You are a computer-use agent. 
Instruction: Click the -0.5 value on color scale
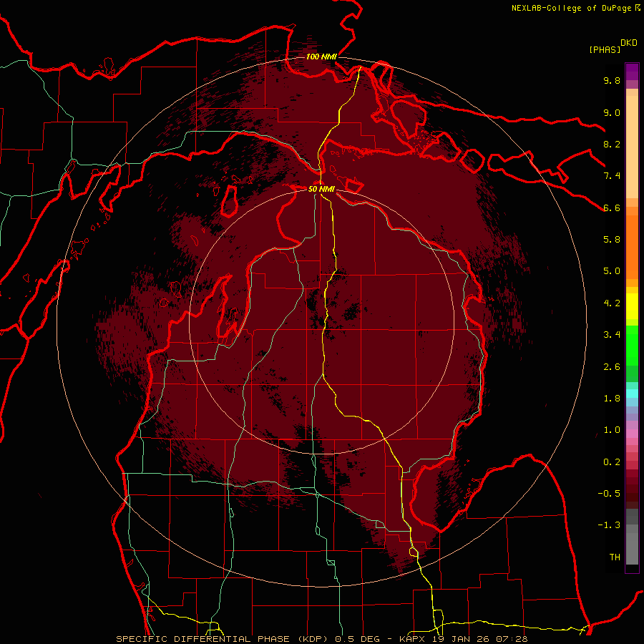click(x=609, y=494)
